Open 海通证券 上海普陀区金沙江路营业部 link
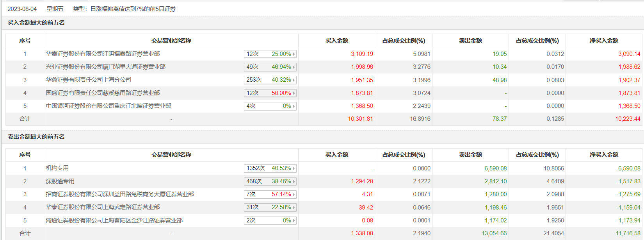This screenshot has width=644, height=240. [x=114, y=220]
